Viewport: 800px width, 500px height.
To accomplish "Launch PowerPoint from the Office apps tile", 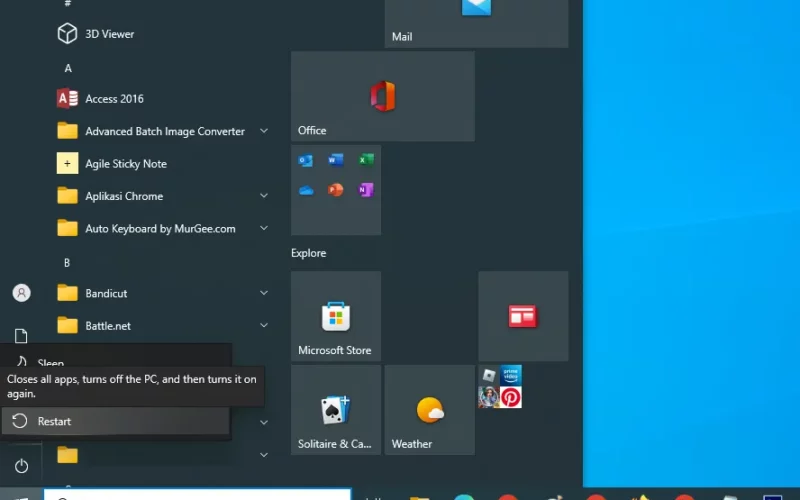I will 336,190.
